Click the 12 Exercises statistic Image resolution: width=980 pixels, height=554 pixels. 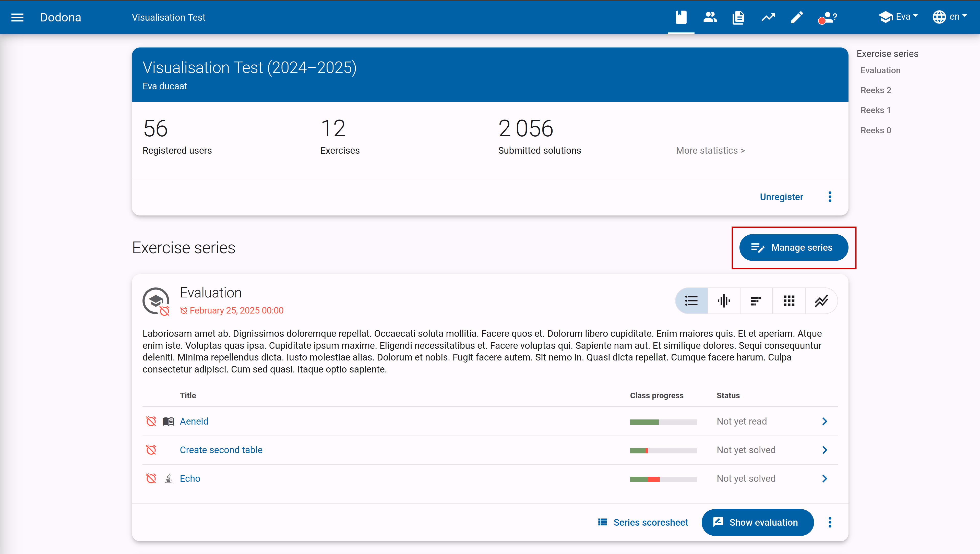[x=340, y=137]
